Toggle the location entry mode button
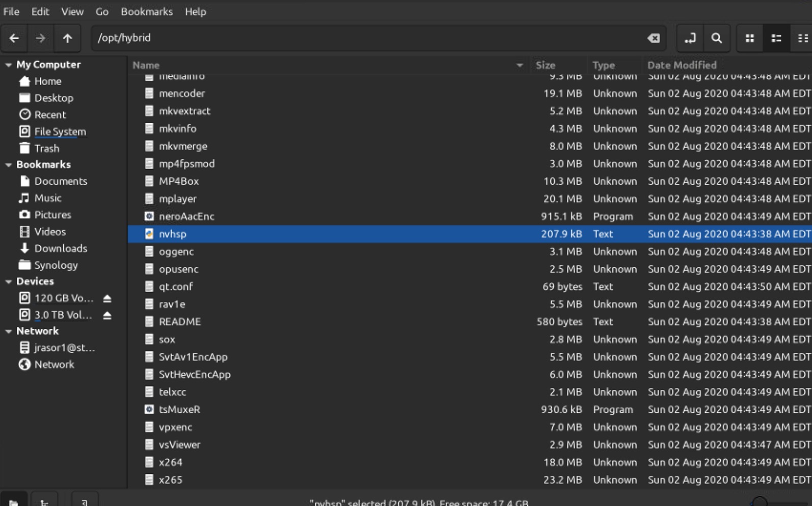Screen dimensions: 812x506 click(690, 38)
